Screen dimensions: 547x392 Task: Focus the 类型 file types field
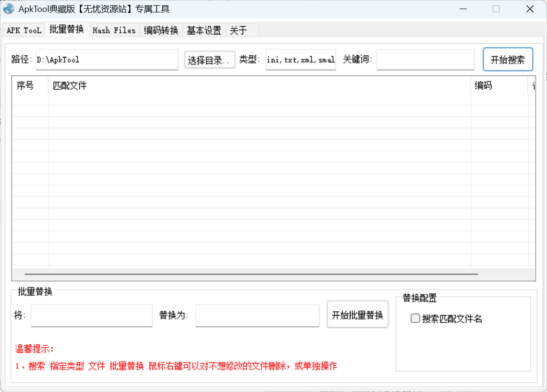[301, 60]
